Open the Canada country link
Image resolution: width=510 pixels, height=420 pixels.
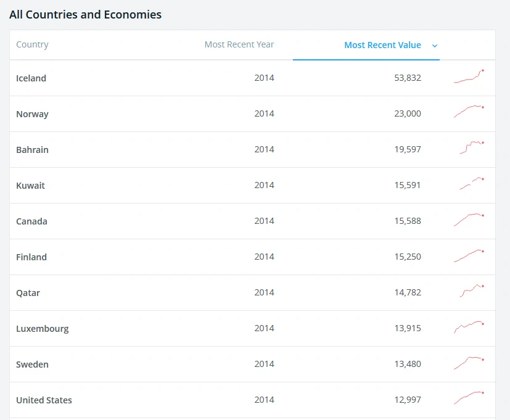coord(31,221)
